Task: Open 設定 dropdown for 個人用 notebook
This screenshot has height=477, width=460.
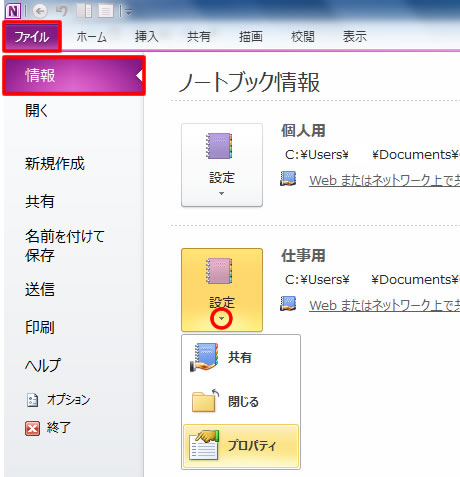Action: (222, 165)
